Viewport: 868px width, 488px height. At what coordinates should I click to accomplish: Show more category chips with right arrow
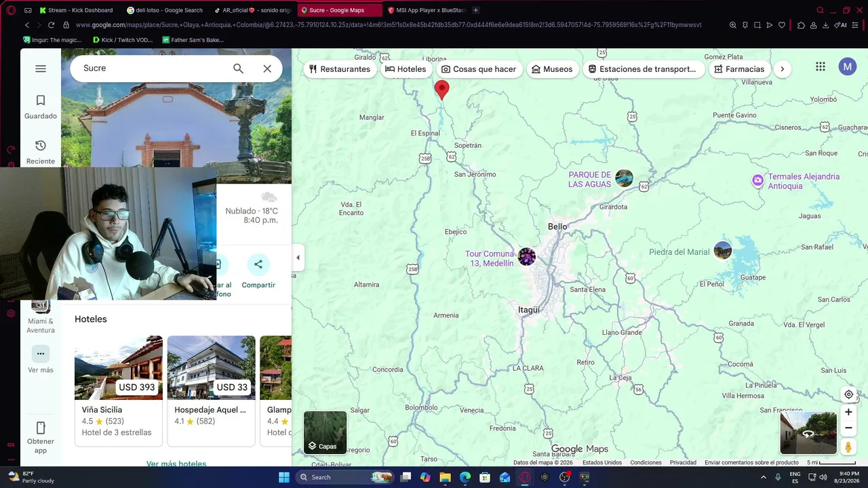tap(783, 69)
